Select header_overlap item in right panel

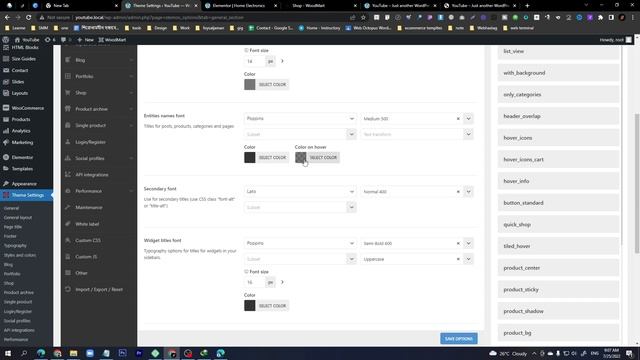click(558, 116)
